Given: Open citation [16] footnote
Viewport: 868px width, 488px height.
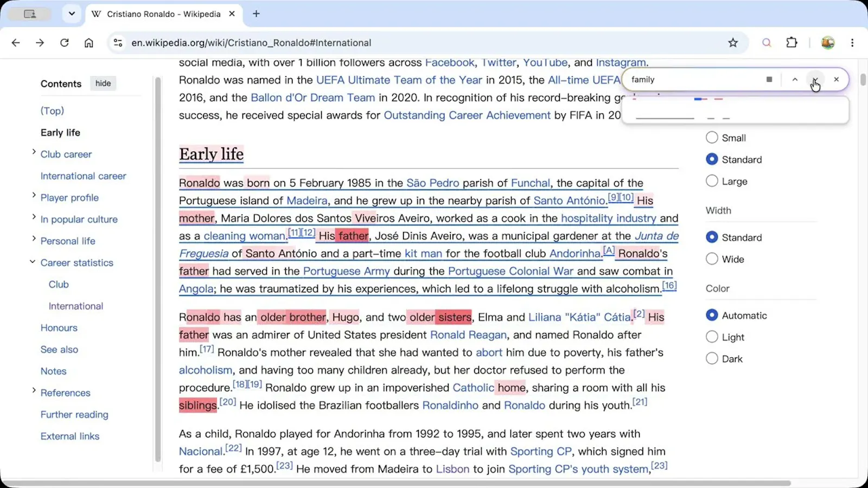Looking at the screenshot, I should (x=669, y=285).
